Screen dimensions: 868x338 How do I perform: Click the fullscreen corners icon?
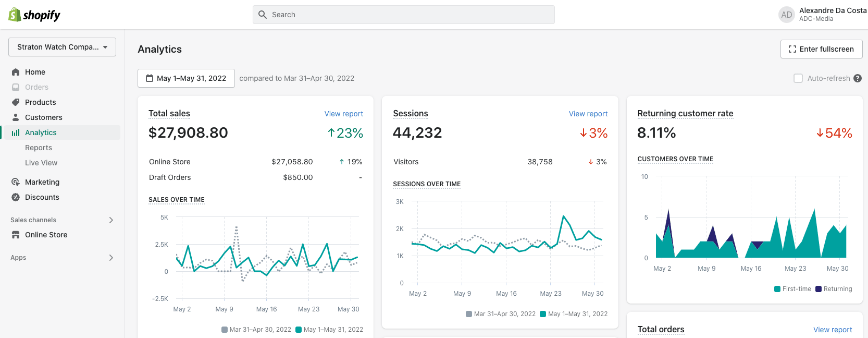tap(792, 49)
